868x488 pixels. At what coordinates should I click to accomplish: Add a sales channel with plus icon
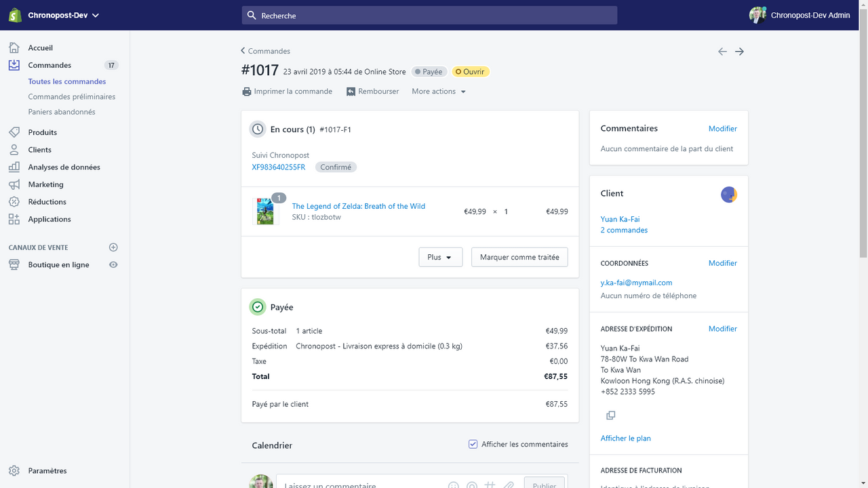click(x=113, y=247)
